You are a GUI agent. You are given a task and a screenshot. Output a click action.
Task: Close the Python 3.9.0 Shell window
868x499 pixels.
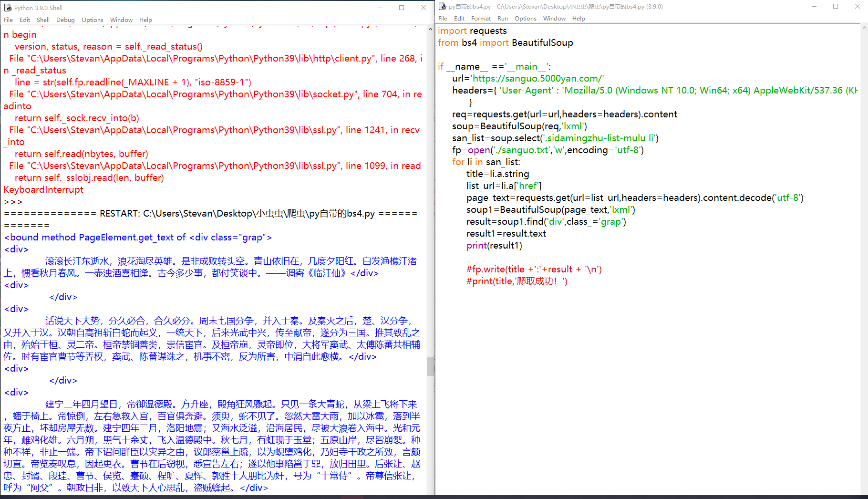click(x=424, y=8)
